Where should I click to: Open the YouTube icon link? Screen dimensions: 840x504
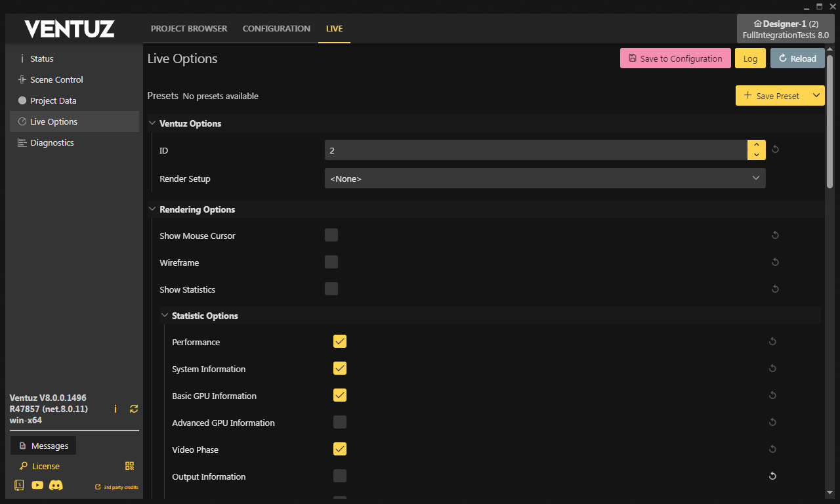tap(37, 485)
